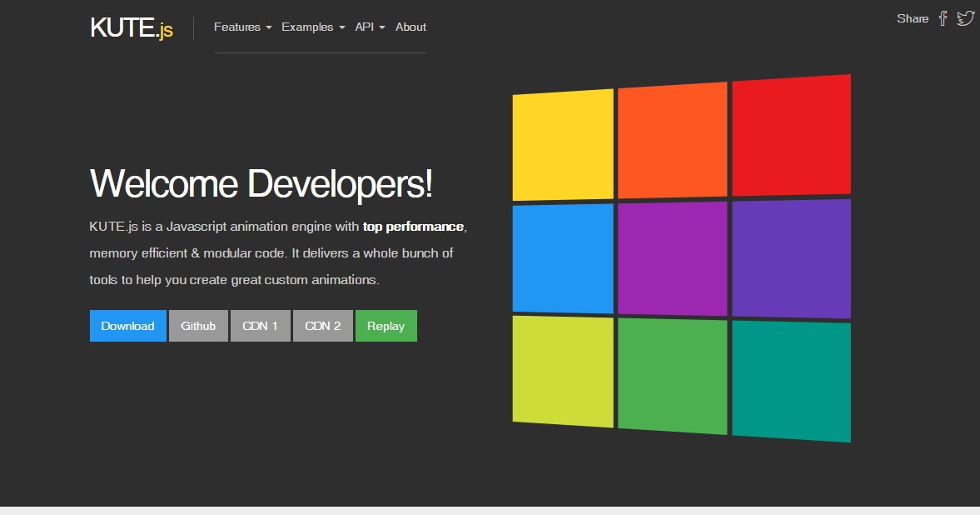Click the Share label in the header
The height and width of the screenshot is (515, 980).
pyautogui.click(x=913, y=18)
